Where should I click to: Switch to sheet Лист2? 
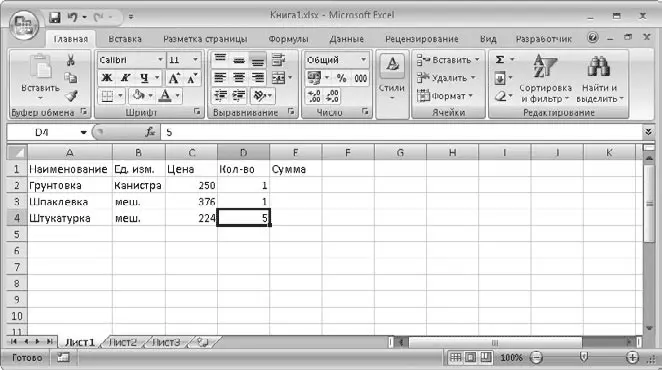coord(122,342)
